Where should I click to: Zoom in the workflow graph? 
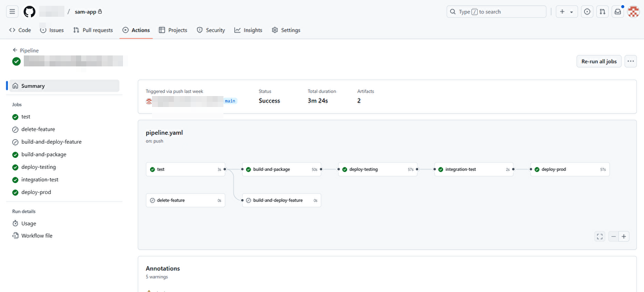624,237
